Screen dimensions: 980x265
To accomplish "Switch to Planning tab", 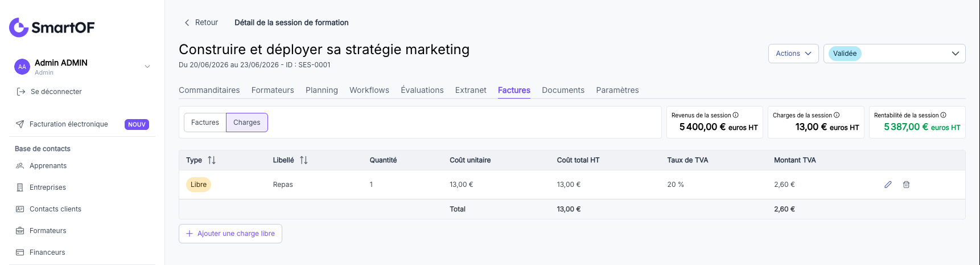I will (x=322, y=90).
